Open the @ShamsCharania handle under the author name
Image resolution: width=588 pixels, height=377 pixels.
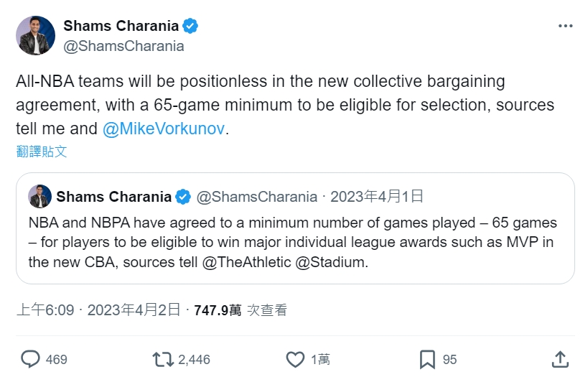click(123, 46)
